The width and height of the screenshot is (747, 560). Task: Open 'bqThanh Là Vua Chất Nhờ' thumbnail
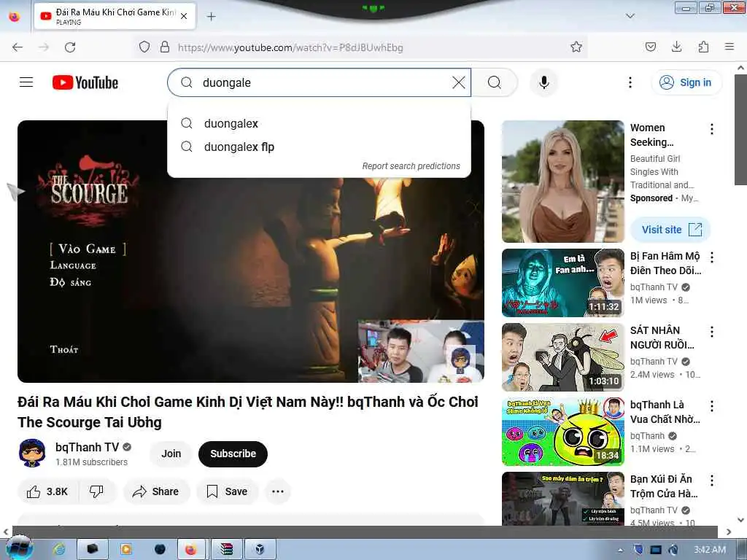[562, 432]
